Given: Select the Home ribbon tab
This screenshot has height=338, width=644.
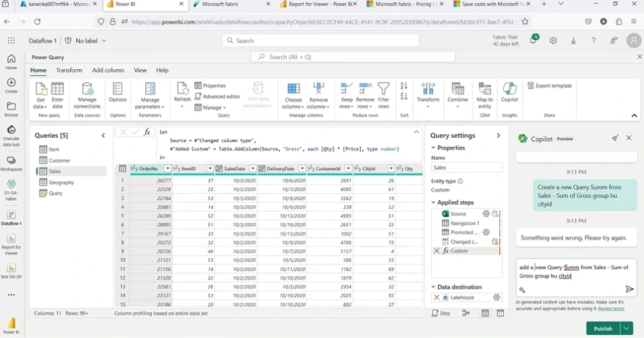Looking at the screenshot, I should click(x=38, y=70).
